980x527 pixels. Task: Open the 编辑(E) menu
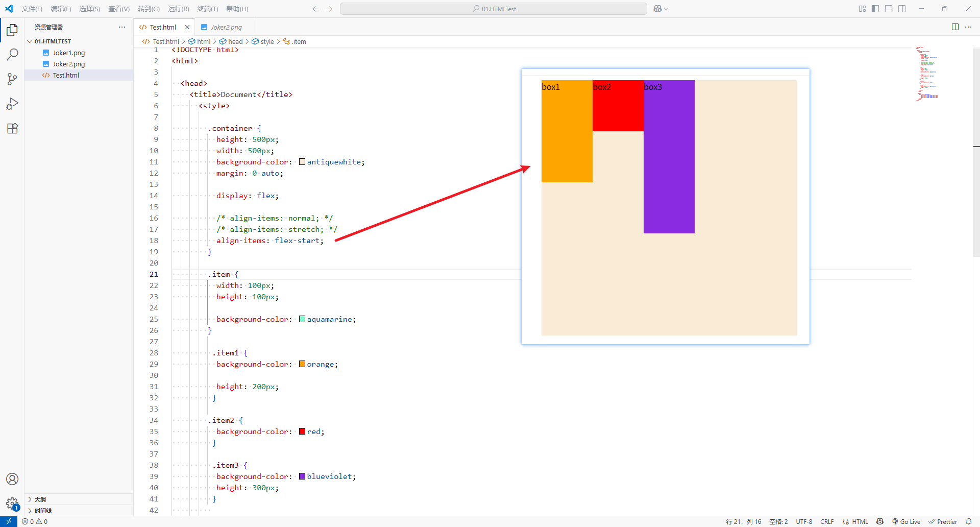pos(61,9)
